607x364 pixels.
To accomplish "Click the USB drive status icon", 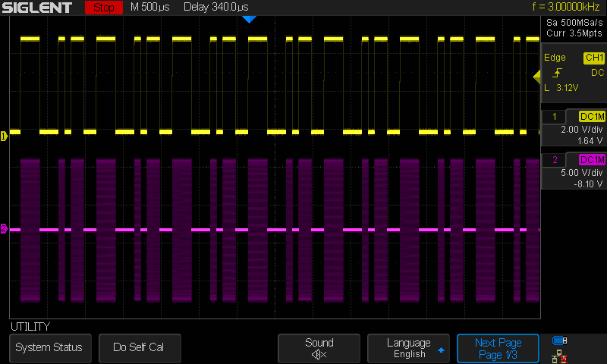I will coord(560,340).
